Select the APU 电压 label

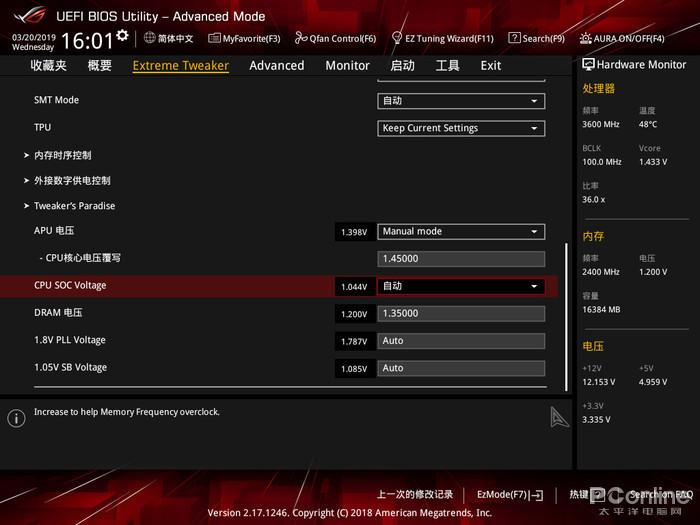click(54, 231)
